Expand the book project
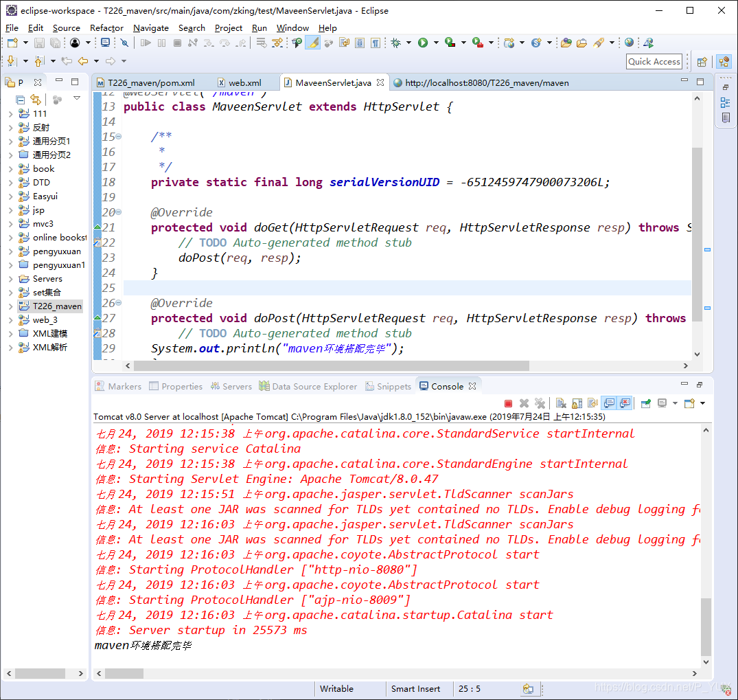 click(x=10, y=169)
